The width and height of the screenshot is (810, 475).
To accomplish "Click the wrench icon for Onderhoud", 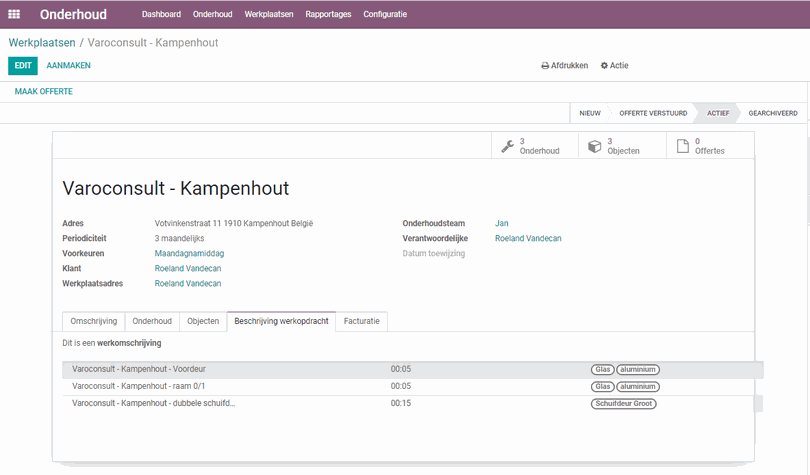I will 507,146.
